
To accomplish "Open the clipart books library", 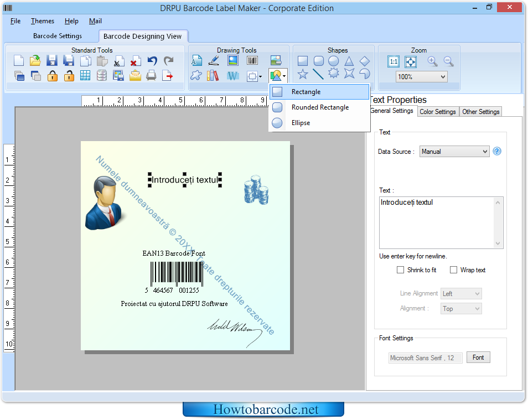I will click(x=213, y=76).
